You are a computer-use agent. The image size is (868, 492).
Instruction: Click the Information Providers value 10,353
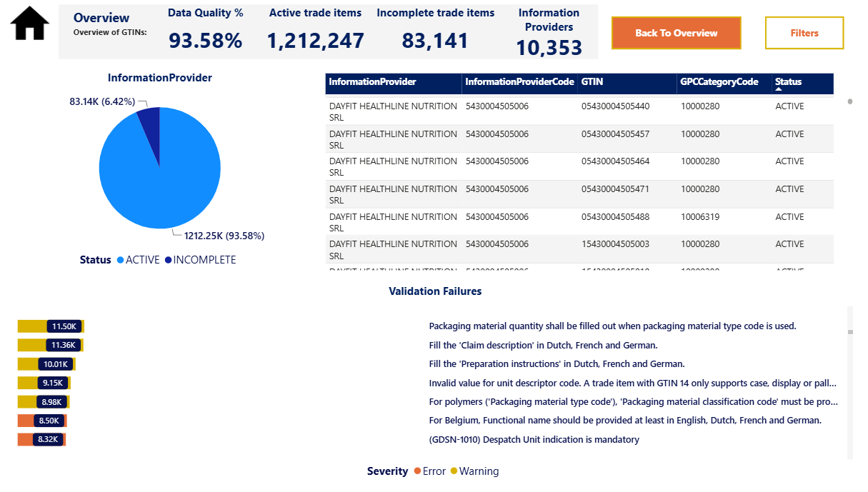point(549,48)
